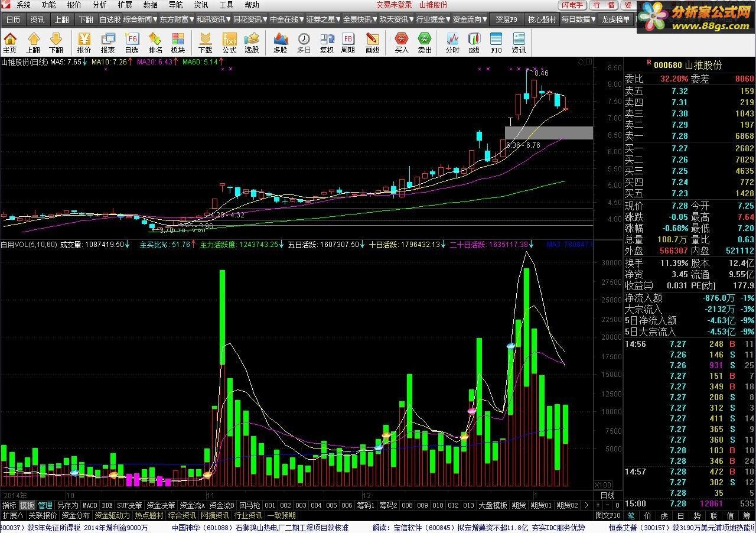
Task: Open the 资金分布 bottom tab
Action: tap(76, 515)
